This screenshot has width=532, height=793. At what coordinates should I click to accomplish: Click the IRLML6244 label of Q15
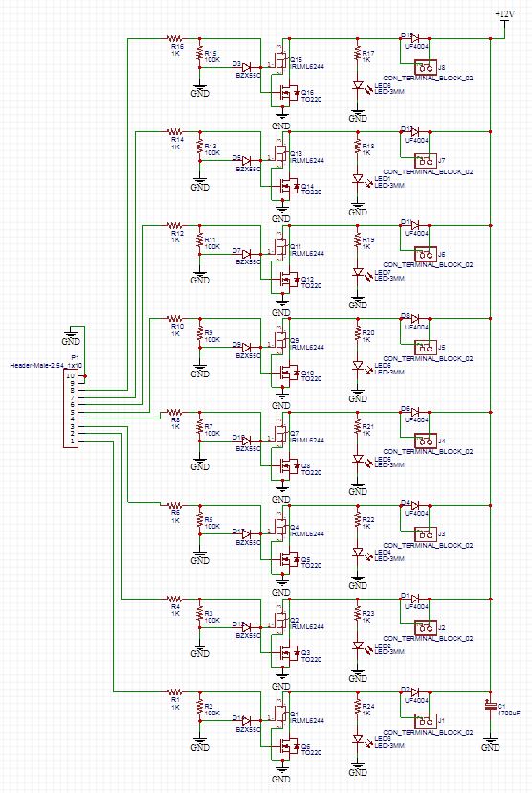coord(307,66)
